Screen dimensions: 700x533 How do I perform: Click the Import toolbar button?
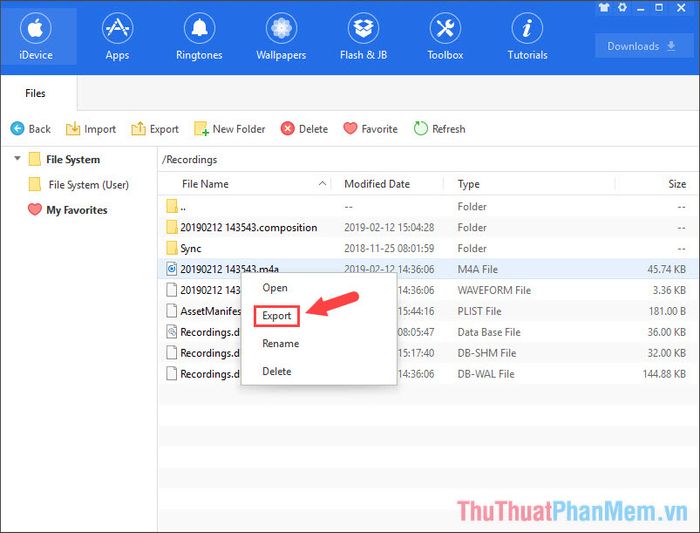91,129
